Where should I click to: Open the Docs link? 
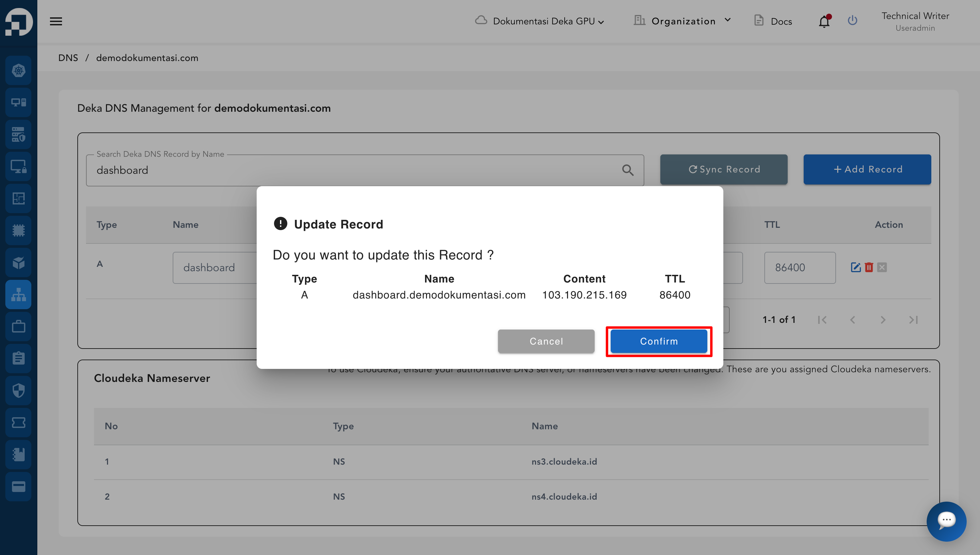[773, 21]
